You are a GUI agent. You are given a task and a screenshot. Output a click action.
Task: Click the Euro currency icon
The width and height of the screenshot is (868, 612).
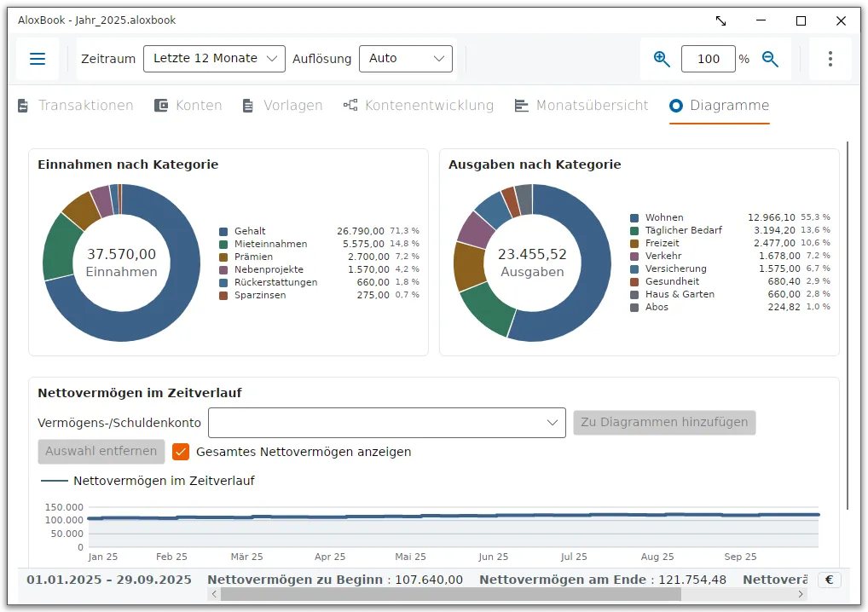[x=830, y=580]
